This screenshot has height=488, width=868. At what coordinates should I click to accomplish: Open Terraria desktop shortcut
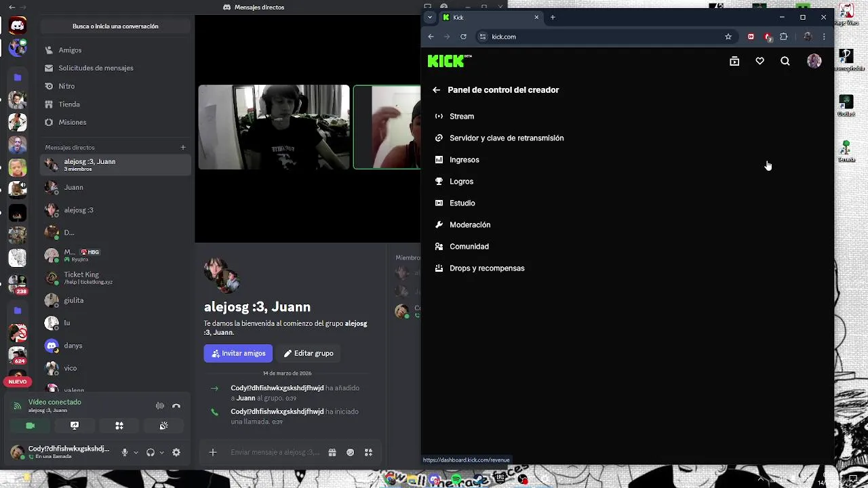point(846,150)
